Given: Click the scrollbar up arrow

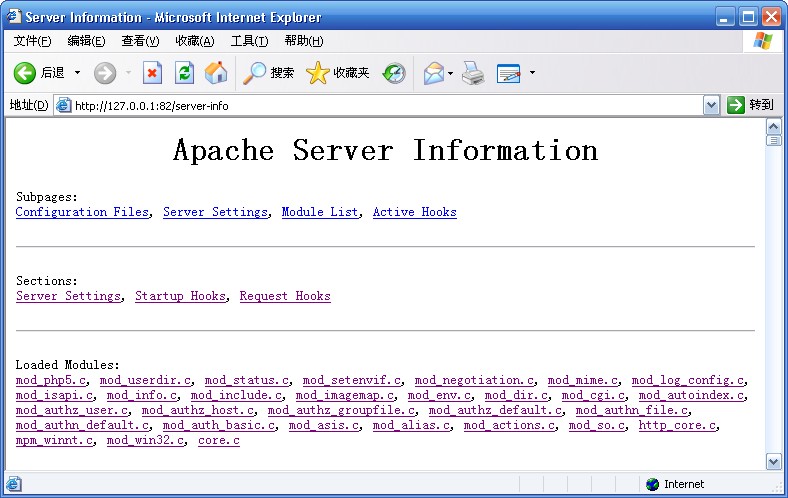Looking at the screenshot, I should tap(773, 126).
